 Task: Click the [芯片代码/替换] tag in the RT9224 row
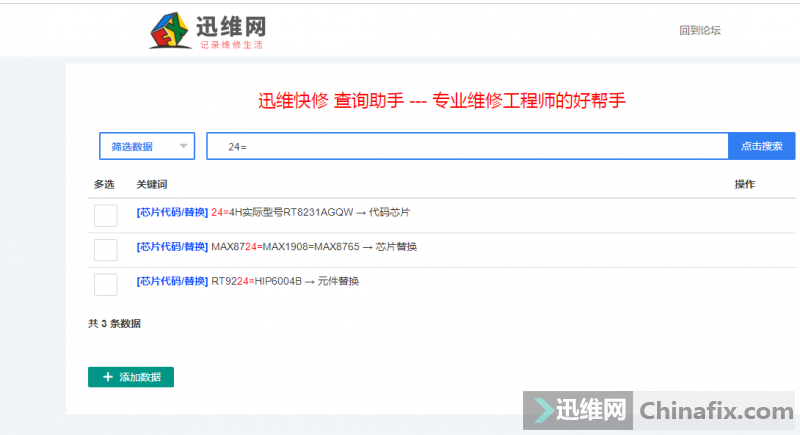coord(172,282)
